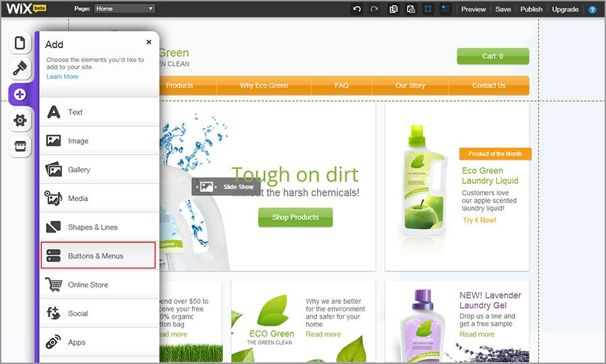This screenshot has width=606, height=364.
Task: Redo the last undone action
Action: pyautogui.click(x=374, y=9)
